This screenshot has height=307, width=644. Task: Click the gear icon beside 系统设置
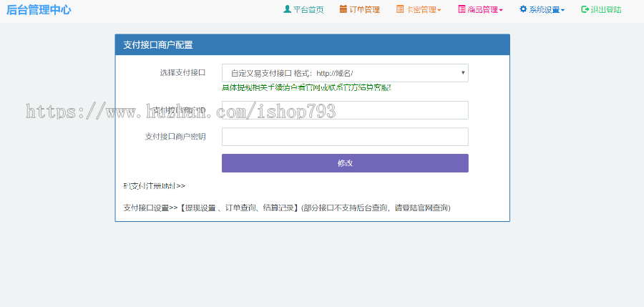(x=523, y=10)
